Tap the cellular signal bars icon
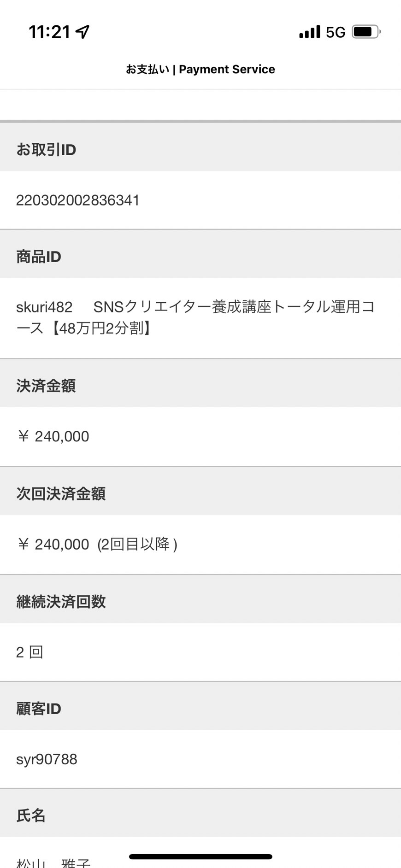 click(x=309, y=32)
